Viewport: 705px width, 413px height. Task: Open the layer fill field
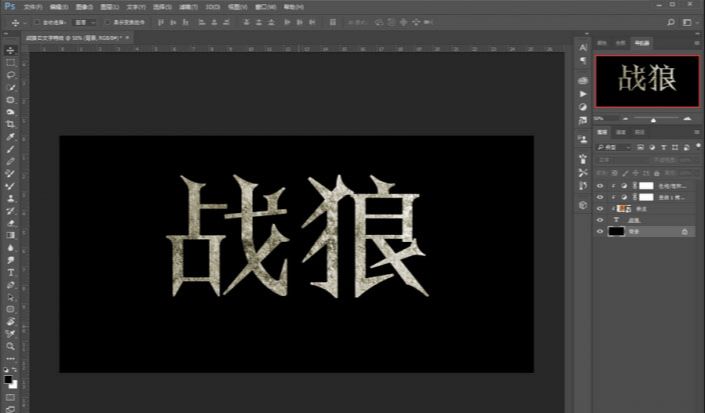tap(686, 173)
